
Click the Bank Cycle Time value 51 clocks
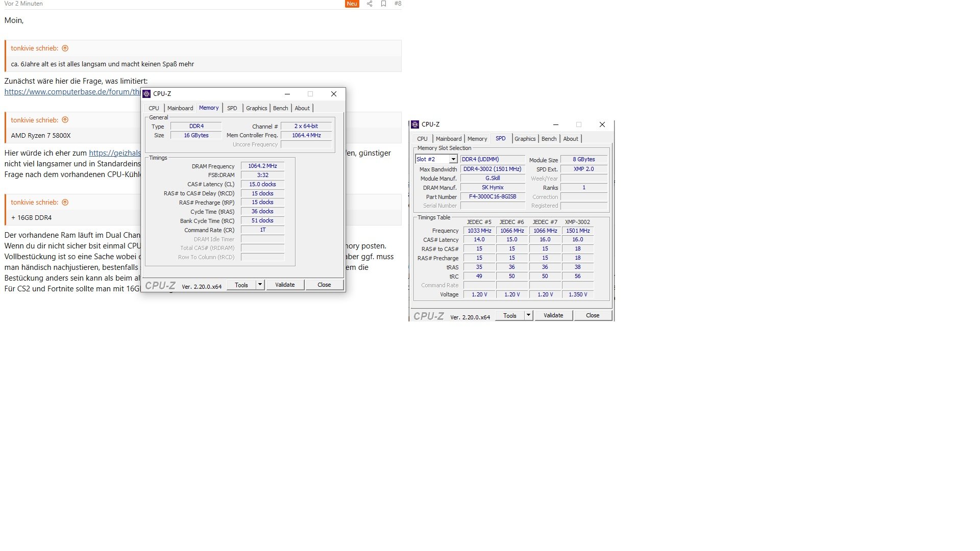(x=262, y=220)
